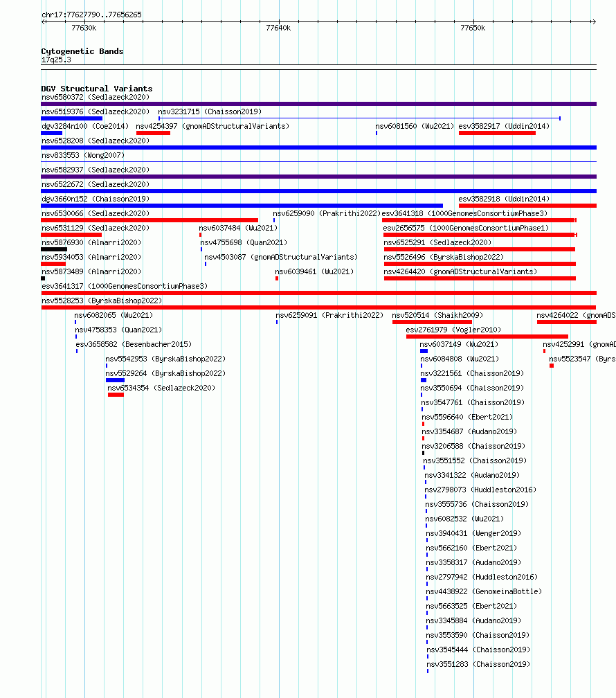The image size is (616, 698).
Task: Select nsv6082065 (Wu2021) label
Action: [x=114, y=315]
